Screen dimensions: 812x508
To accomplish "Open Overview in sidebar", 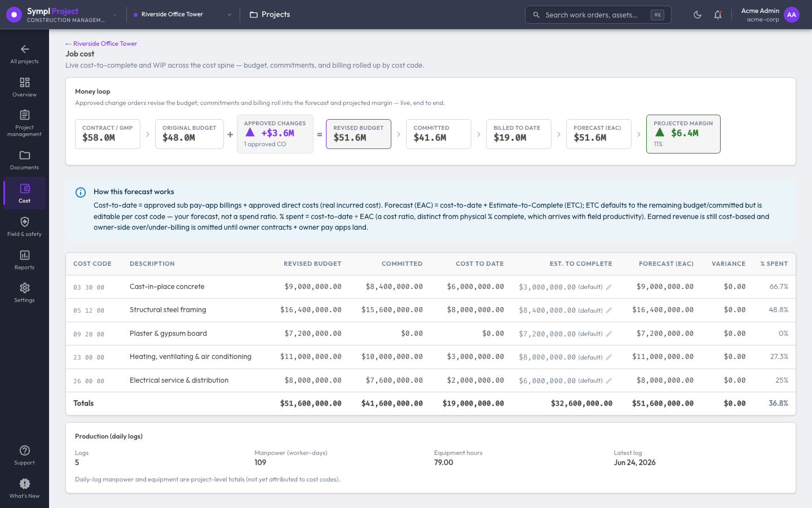I will point(24,87).
